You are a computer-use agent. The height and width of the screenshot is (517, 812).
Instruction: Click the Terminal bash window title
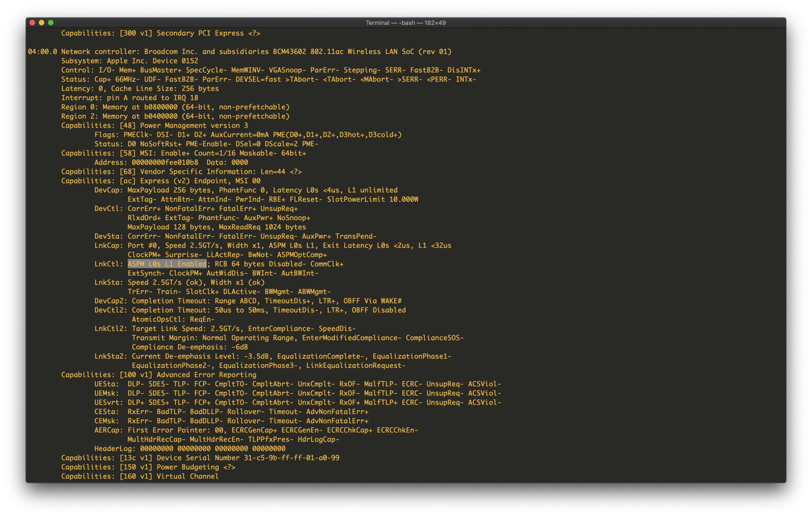405,23
